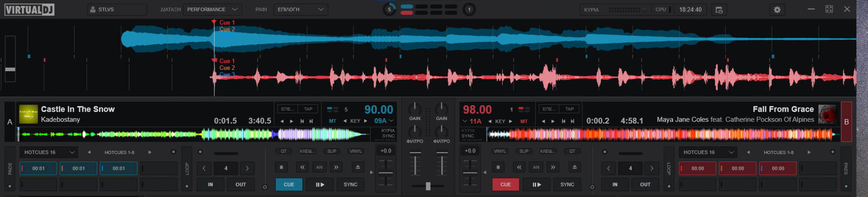Lower the key on deck B
868x197 pixels.
click(x=490, y=121)
